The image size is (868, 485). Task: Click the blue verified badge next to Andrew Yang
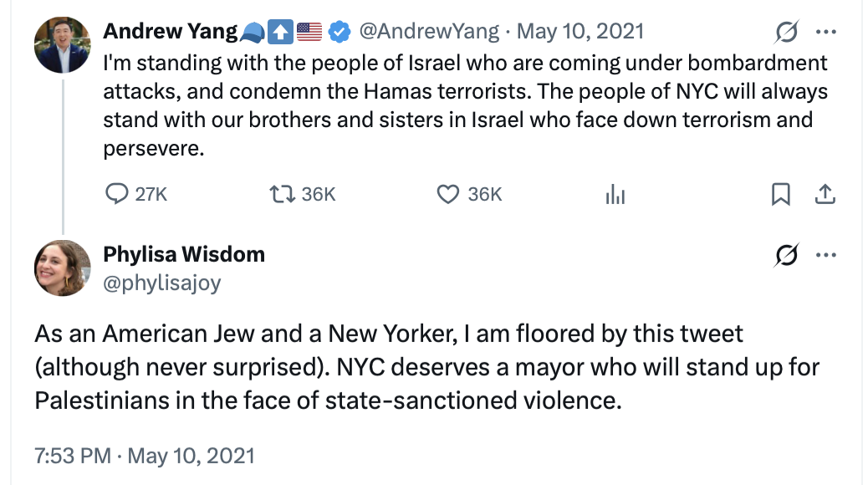pyautogui.click(x=339, y=33)
